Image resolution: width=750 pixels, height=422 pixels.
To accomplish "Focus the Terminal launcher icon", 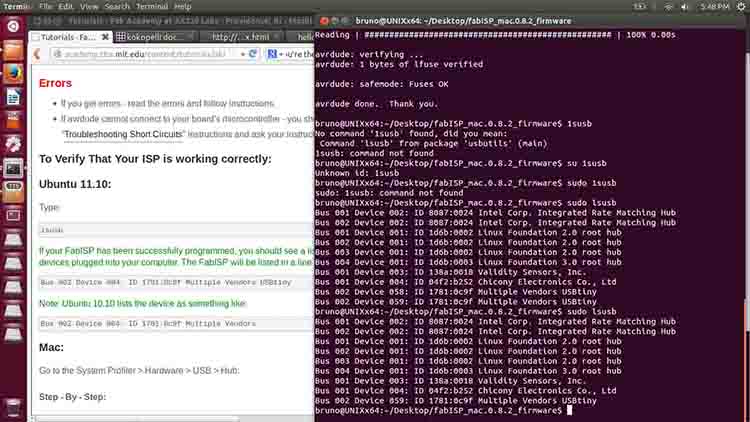I will coord(13,168).
